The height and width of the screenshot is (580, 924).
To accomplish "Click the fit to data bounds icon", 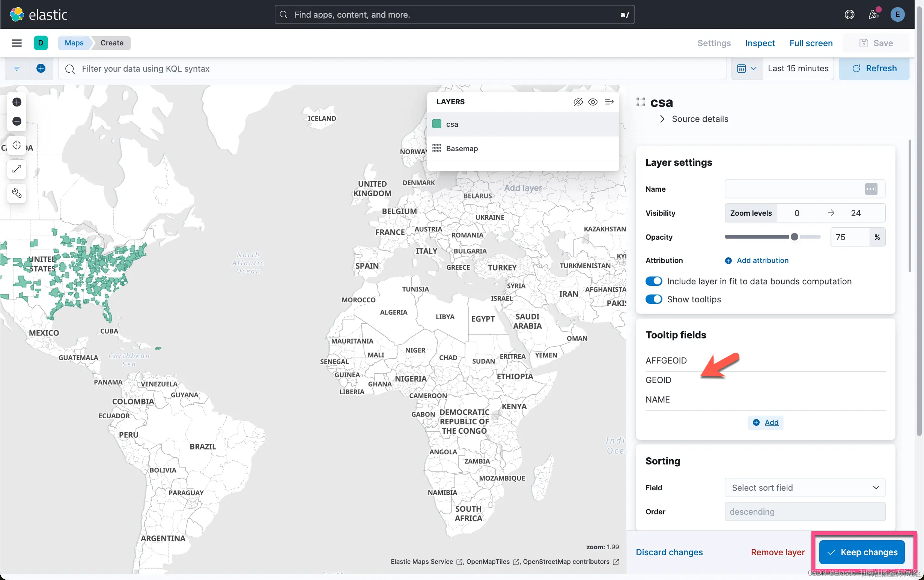I will click(x=17, y=146).
